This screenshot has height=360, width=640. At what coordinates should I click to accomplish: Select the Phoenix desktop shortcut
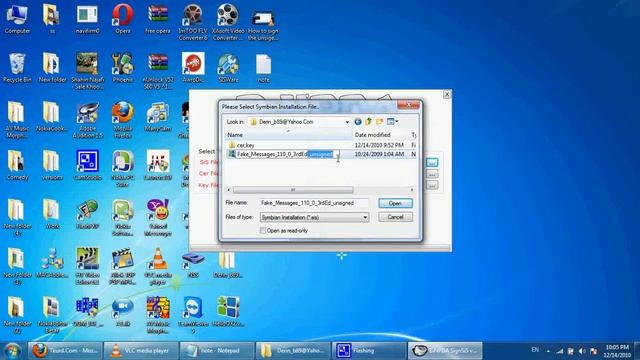[x=122, y=68]
